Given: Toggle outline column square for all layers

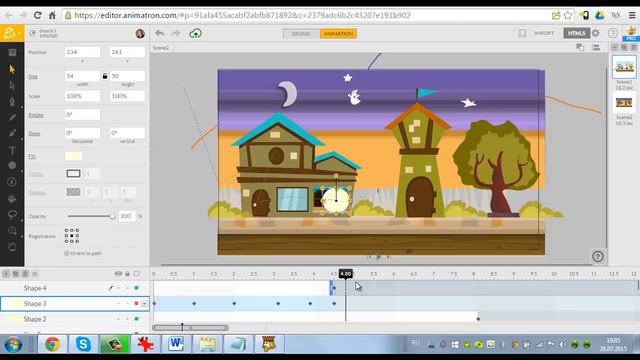Looking at the screenshot, I should pyautogui.click(x=137, y=273).
